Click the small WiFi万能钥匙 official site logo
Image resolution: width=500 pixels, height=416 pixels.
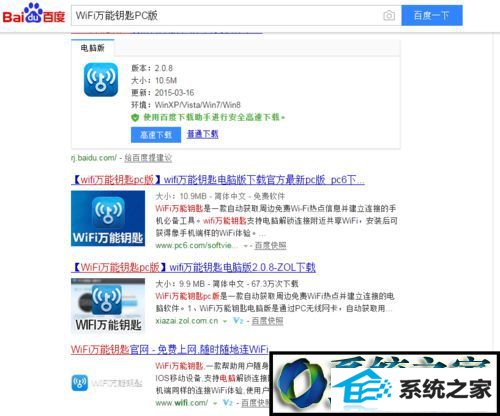point(107,383)
